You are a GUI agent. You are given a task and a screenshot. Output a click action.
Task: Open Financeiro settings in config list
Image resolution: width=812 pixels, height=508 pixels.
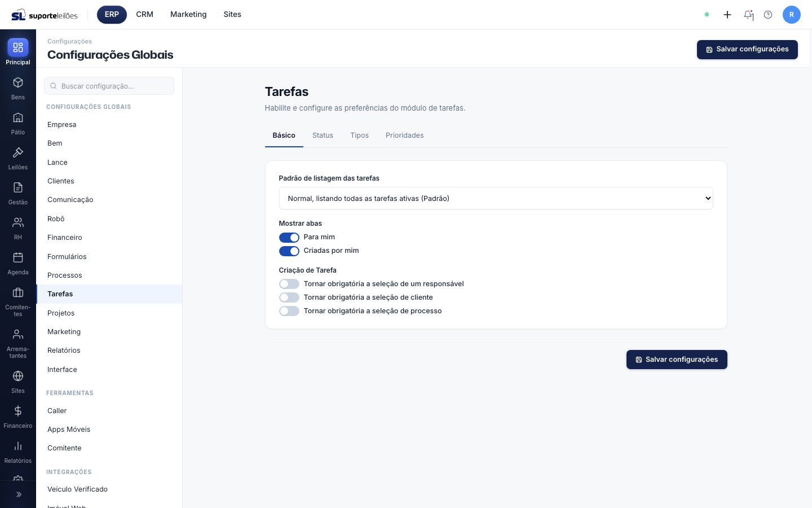(109, 238)
